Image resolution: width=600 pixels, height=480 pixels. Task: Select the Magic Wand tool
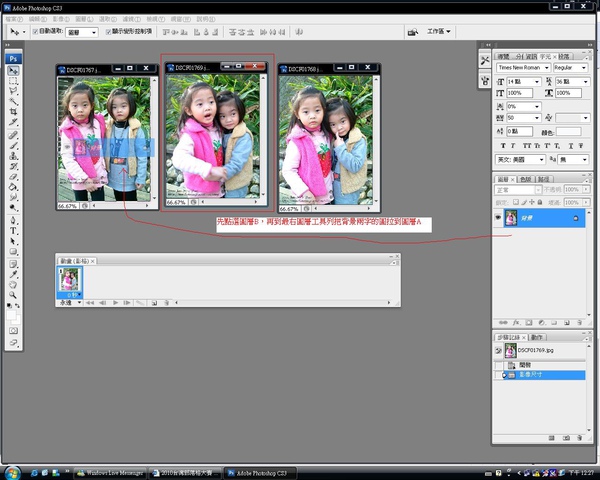(x=13, y=101)
